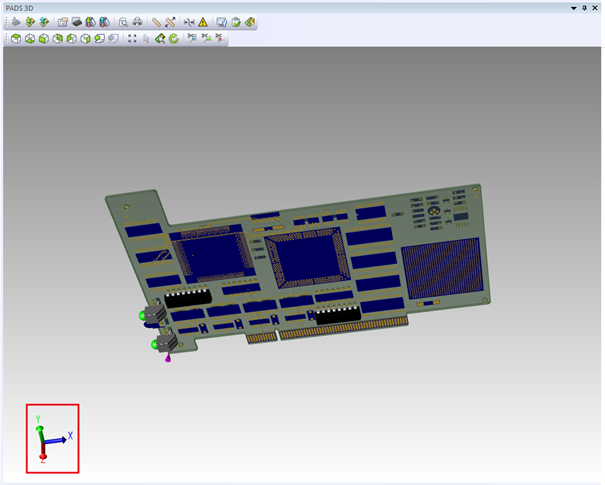Click library export icon with blue arrow

pos(104,22)
